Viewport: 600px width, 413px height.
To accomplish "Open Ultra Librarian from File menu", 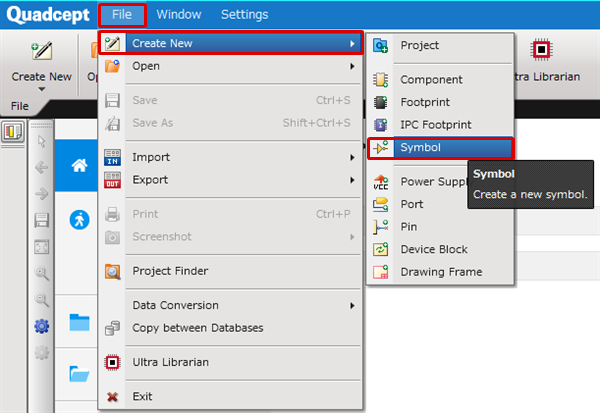I will [x=230, y=362].
